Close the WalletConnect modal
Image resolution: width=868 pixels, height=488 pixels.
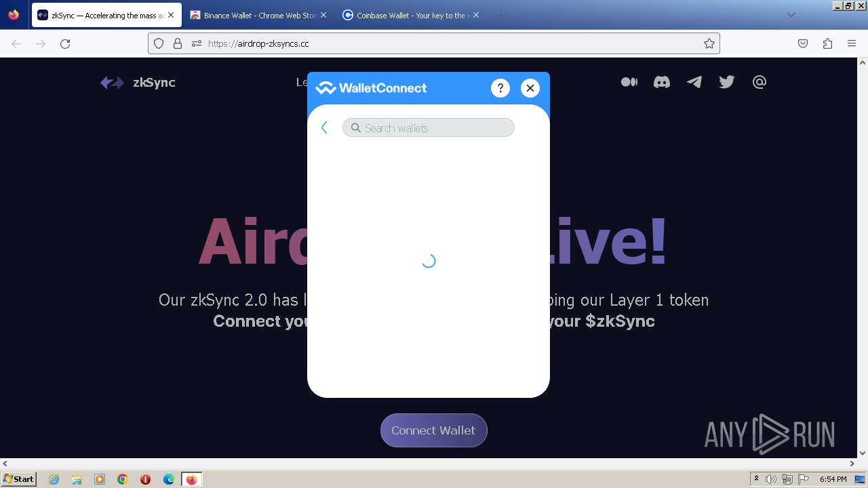pos(530,88)
